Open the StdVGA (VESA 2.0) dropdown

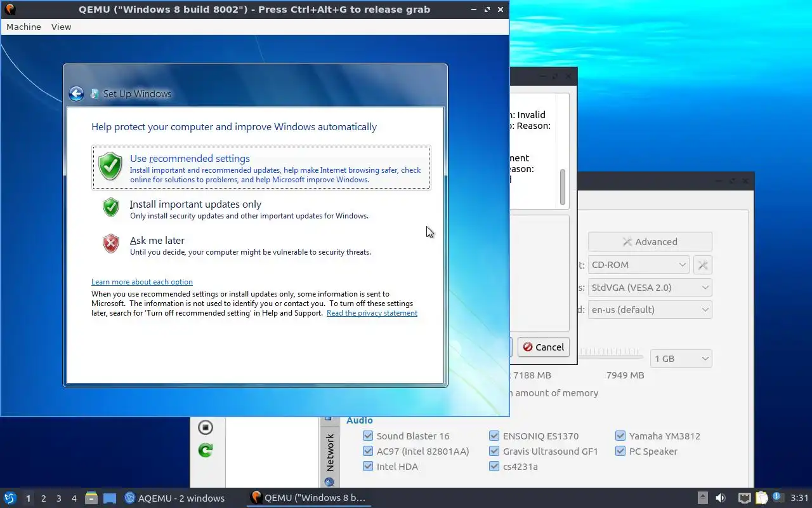click(x=650, y=287)
